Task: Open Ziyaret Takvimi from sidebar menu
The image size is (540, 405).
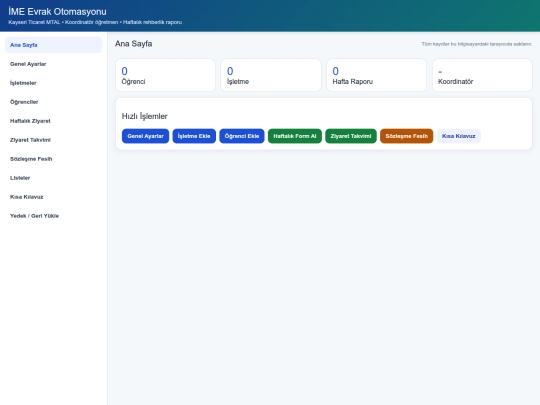Action: [53, 140]
